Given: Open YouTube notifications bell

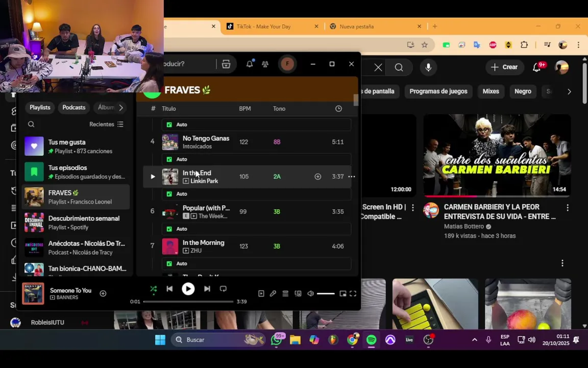Looking at the screenshot, I should (537, 67).
